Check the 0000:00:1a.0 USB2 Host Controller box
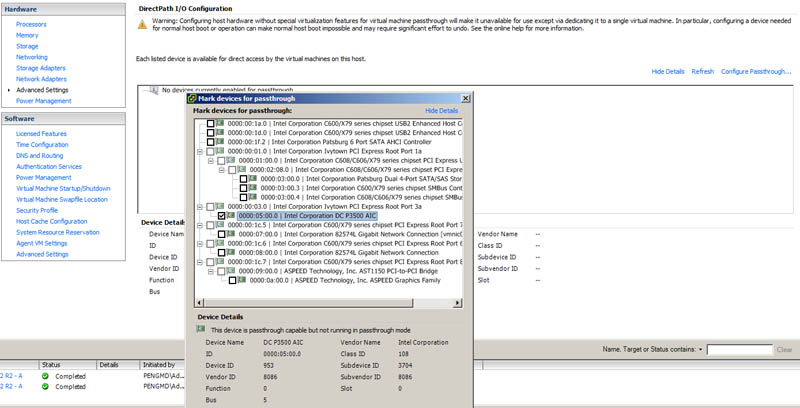The image size is (800, 408). tap(210, 123)
